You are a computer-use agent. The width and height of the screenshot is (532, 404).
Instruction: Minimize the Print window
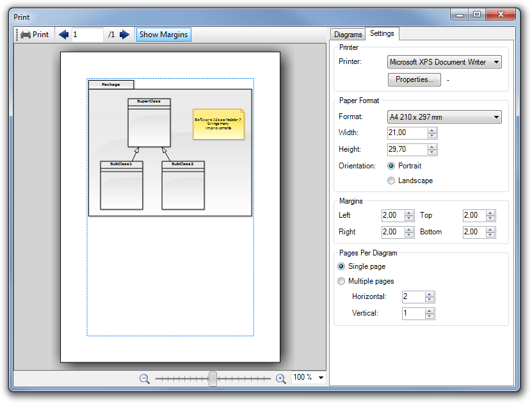(460, 14)
